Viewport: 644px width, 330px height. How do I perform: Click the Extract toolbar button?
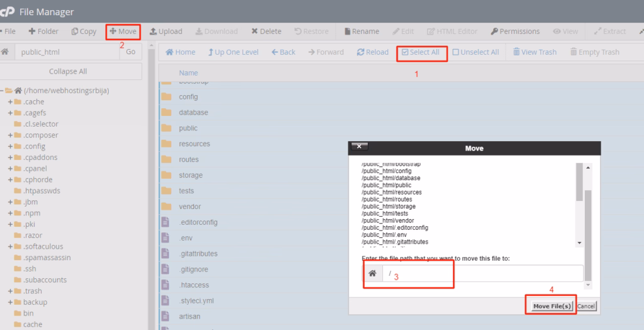pyautogui.click(x=610, y=31)
